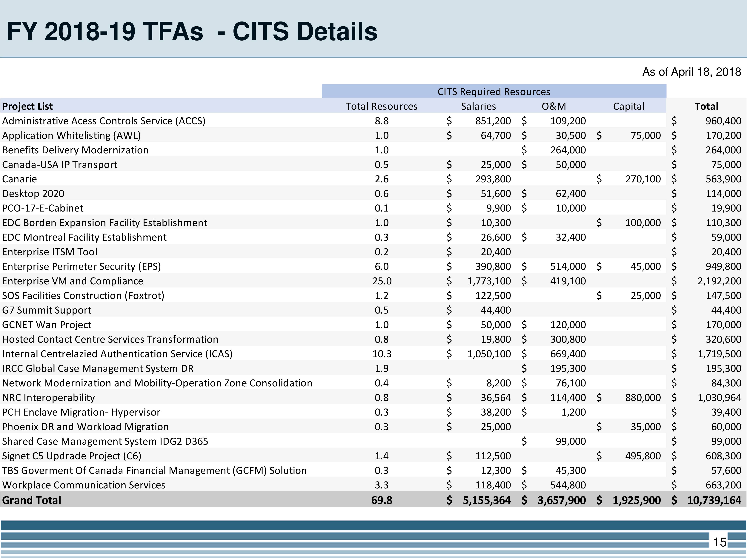
Task: Select 'SOS Facilities Construction (Foxtrot)' row label
Action: (x=83, y=295)
